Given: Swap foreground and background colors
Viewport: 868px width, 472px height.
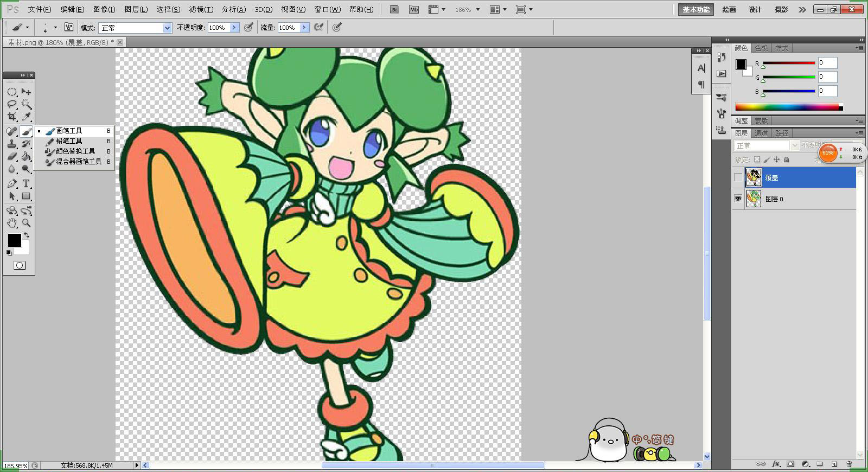Looking at the screenshot, I should click(27, 235).
